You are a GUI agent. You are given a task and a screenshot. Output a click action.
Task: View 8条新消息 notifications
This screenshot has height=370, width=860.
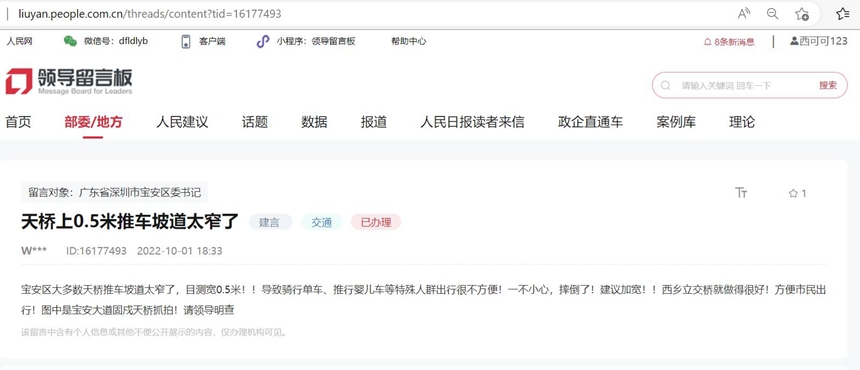(734, 42)
